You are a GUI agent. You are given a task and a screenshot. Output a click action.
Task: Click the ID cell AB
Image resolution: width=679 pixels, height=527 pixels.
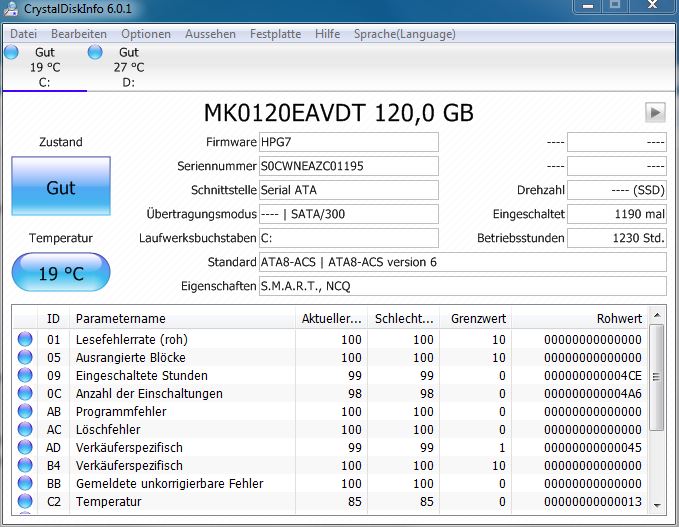point(54,411)
